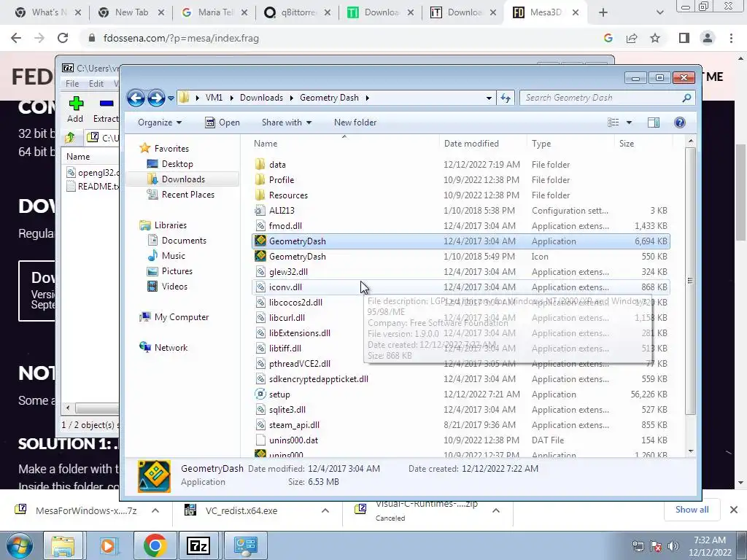Open Recent Places in navigation pane
Image resolution: width=747 pixels, height=560 pixels.
click(x=187, y=194)
